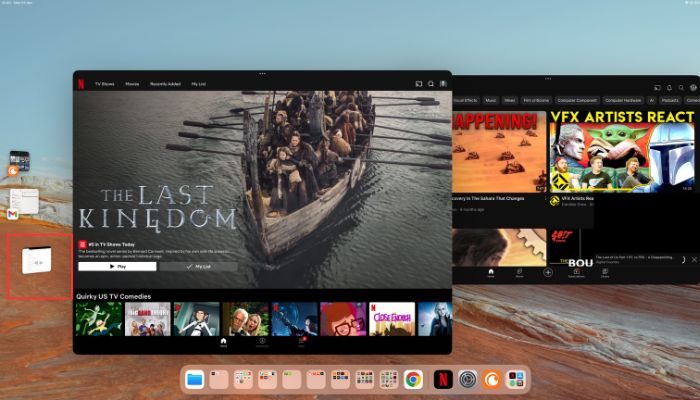Open the Rick and Morty thumbnail
Image resolution: width=700 pixels, height=400 pixels.
[x=99, y=319]
